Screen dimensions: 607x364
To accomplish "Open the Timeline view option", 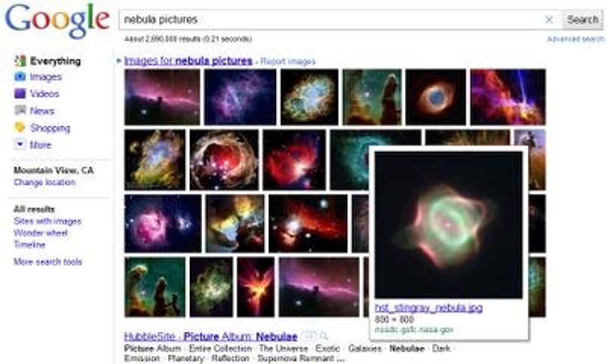I will 29,245.
